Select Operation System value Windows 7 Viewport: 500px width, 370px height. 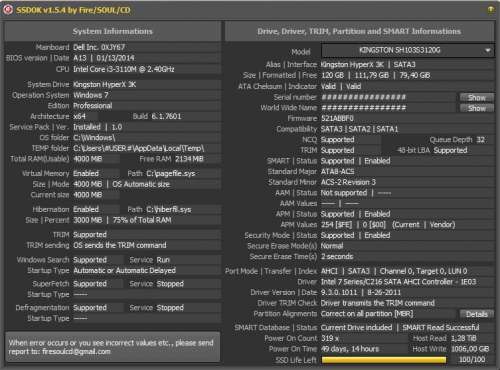click(91, 95)
